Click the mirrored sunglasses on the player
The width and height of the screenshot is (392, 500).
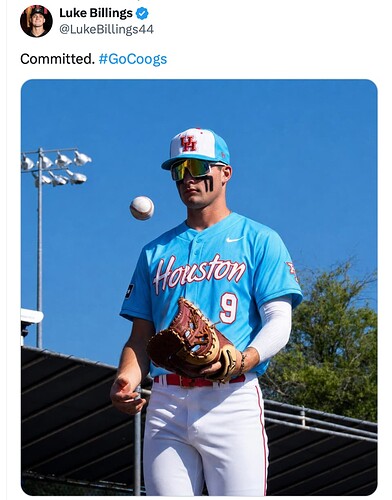(193, 169)
